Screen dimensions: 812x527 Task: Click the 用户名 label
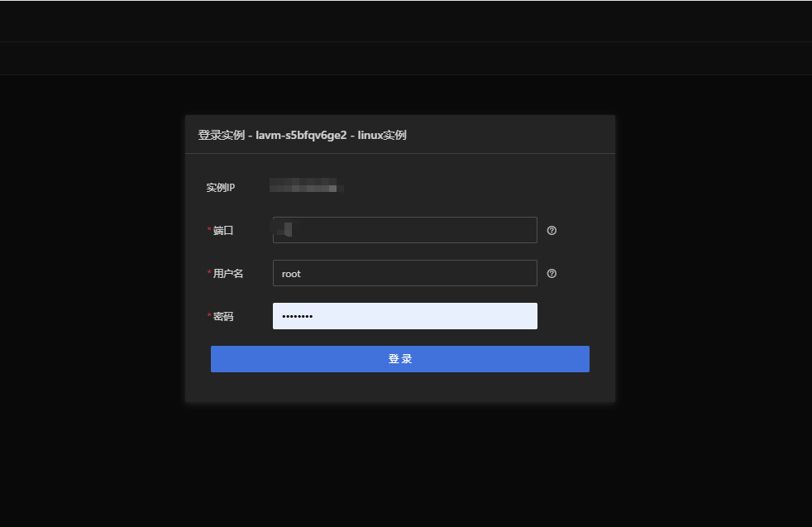tap(228, 274)
